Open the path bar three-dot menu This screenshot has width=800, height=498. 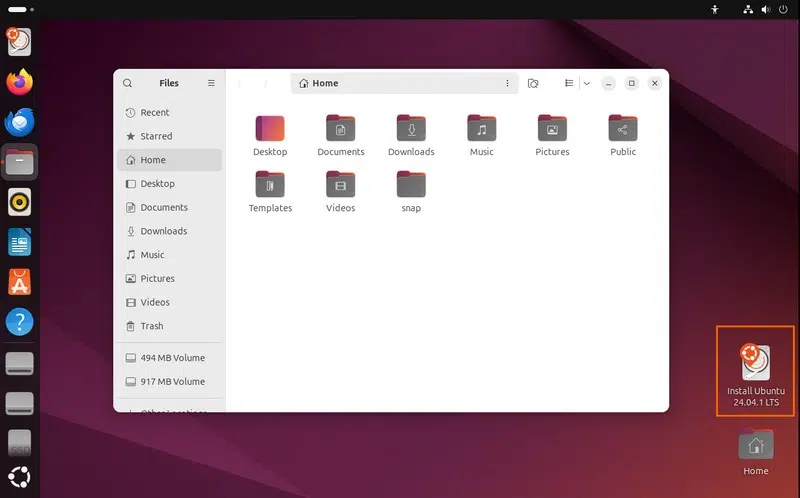pyautogui.click(x=507, y=83)
